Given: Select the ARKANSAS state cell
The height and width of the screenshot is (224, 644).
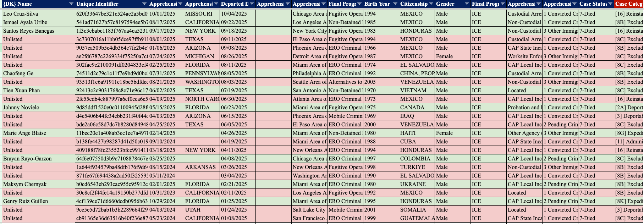Looking at the screenshot, I should tap(202, 167).
